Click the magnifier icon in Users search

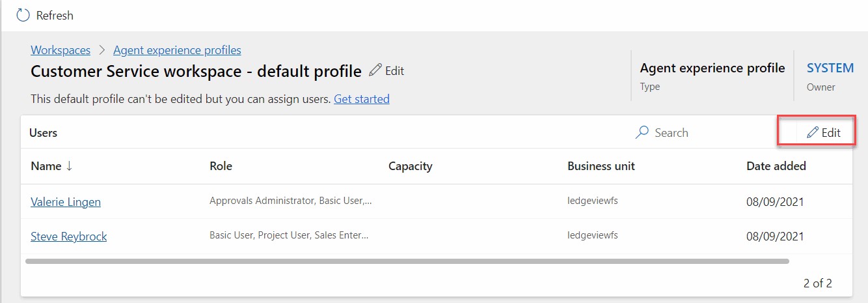click(x=642, y=132)
